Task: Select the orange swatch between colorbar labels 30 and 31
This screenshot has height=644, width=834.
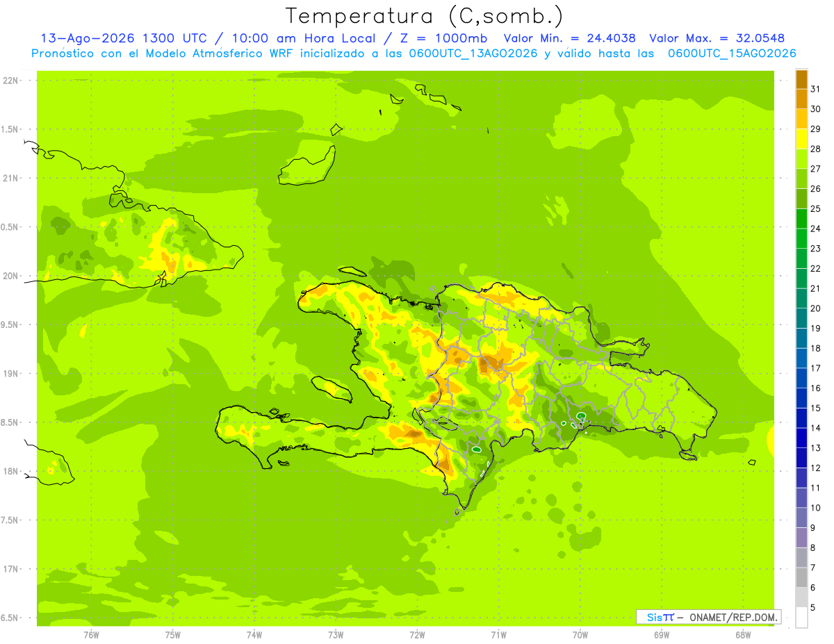Action: point(801,99)
